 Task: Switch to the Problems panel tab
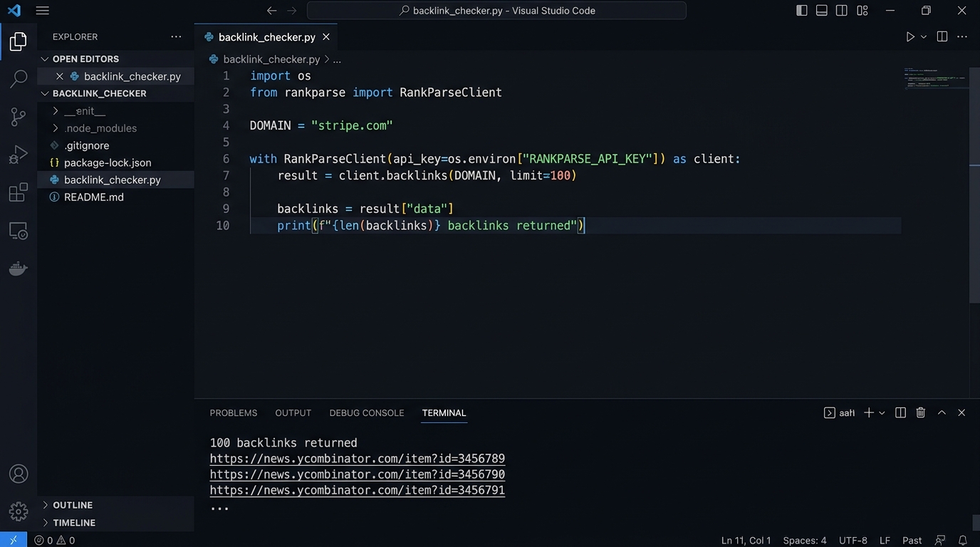click(234, 413)
